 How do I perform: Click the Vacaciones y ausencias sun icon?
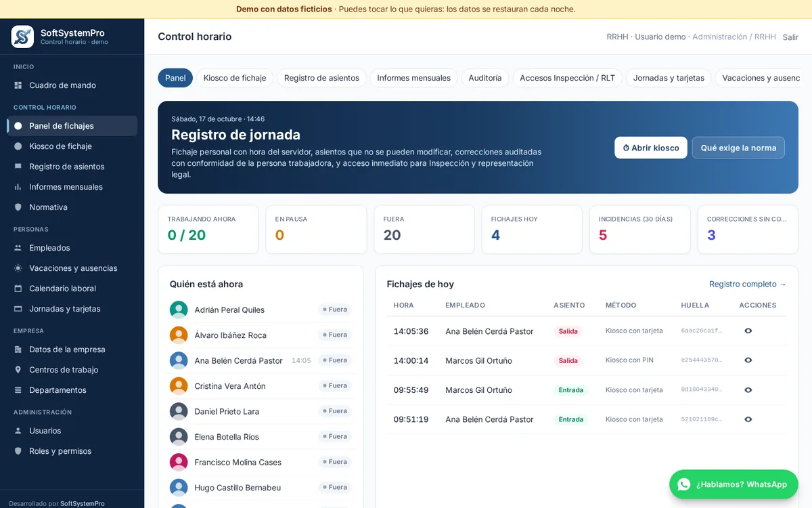[x=18, y=268]
